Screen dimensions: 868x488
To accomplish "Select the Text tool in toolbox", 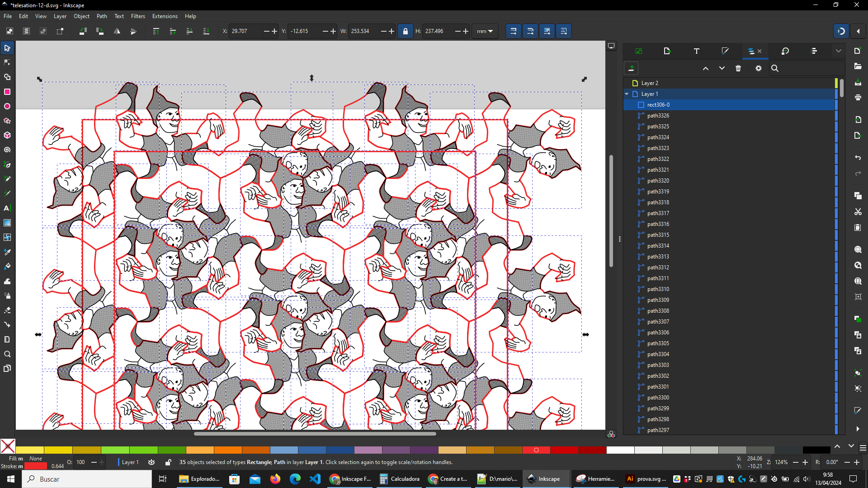I will coord(7,208).
